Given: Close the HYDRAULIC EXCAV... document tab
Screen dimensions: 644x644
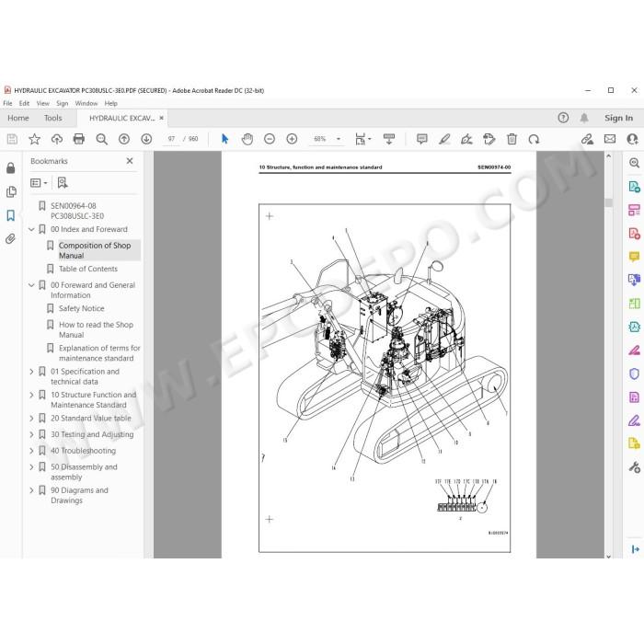Looking at the screenshot, I should (x=161, y=118).
